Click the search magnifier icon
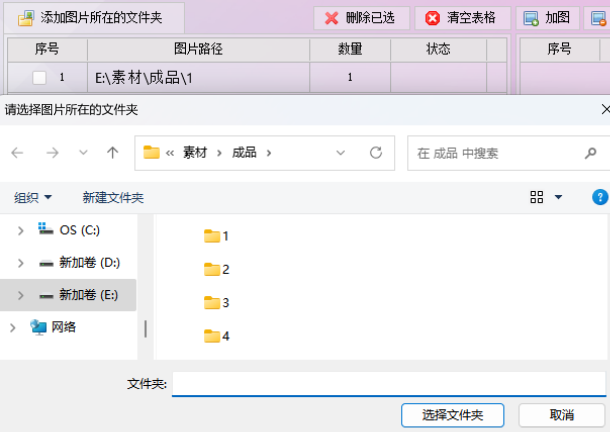The image size is (610, 432). tap(590, 153)
